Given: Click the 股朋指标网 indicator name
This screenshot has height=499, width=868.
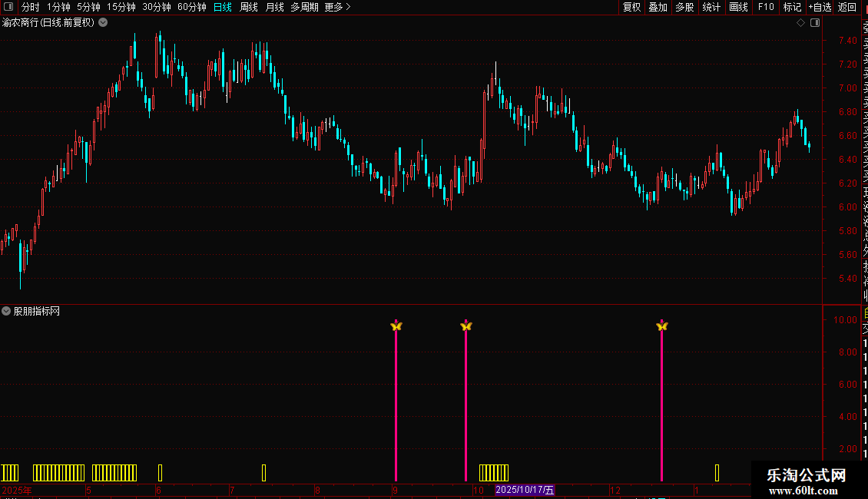Looking at the screenshot, I should [x=37, y=311].
